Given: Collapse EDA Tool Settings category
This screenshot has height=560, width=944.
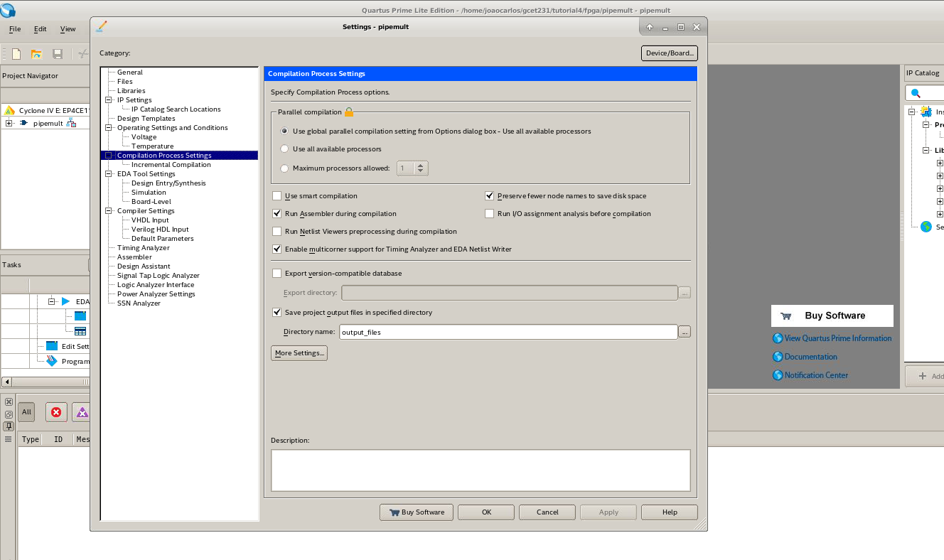Looking at the screenshot, I should pyautogui.click(x=109, y=174).
